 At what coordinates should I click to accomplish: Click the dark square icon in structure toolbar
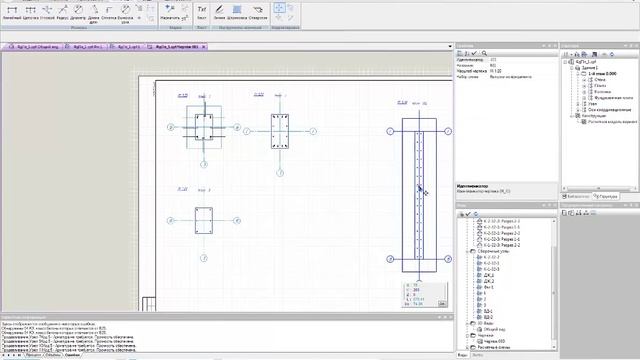pos(594,54)
